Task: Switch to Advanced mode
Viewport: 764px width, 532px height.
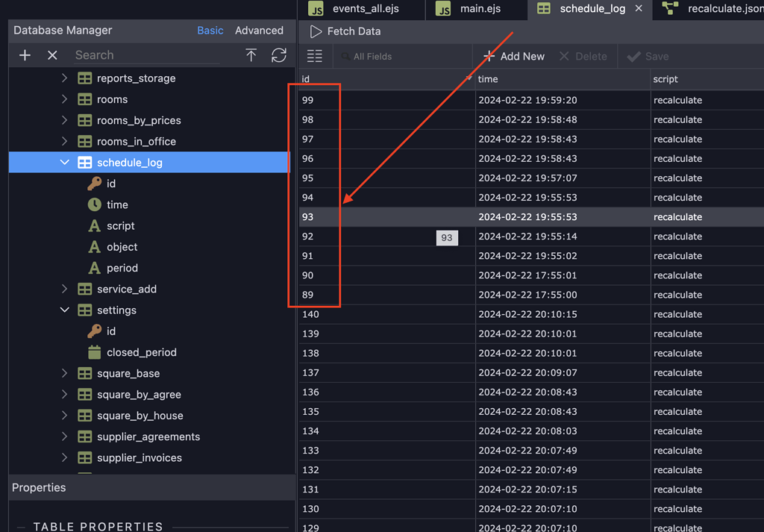Action: coord(259,31)
